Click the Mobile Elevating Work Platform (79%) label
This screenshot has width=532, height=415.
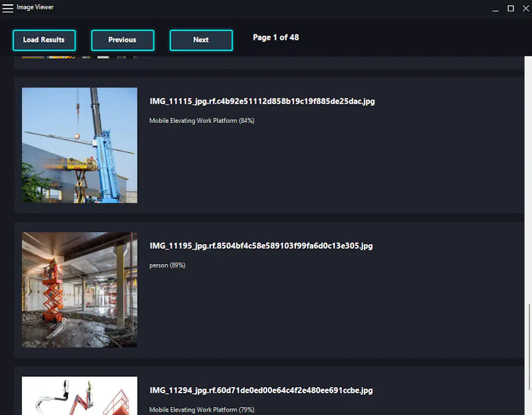pos(202,410)
